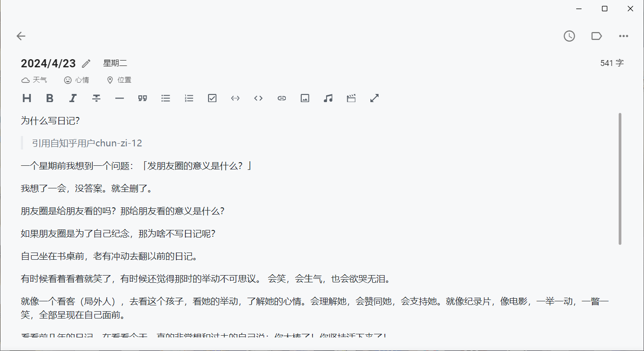This screenshot has width=644, height=351.
Task: Insert a video with the film icon
Action: click(351, 98)
